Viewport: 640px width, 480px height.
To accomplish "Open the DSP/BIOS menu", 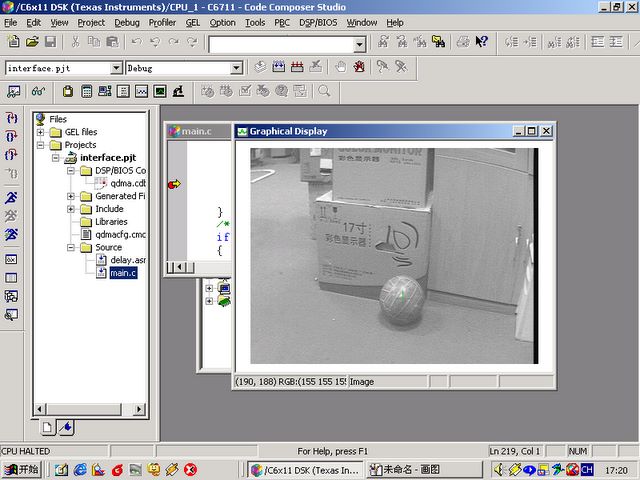I will (318, 23).
